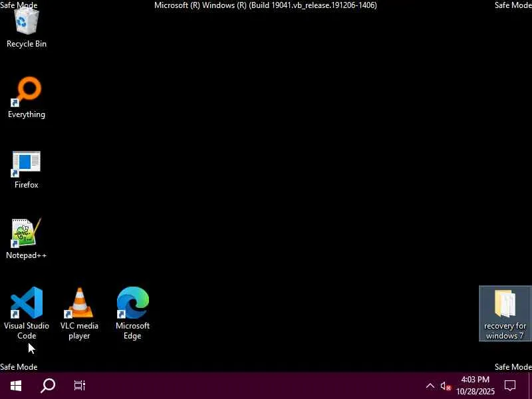
Task: Show hidden system tray icons
Action: (430, 386)
